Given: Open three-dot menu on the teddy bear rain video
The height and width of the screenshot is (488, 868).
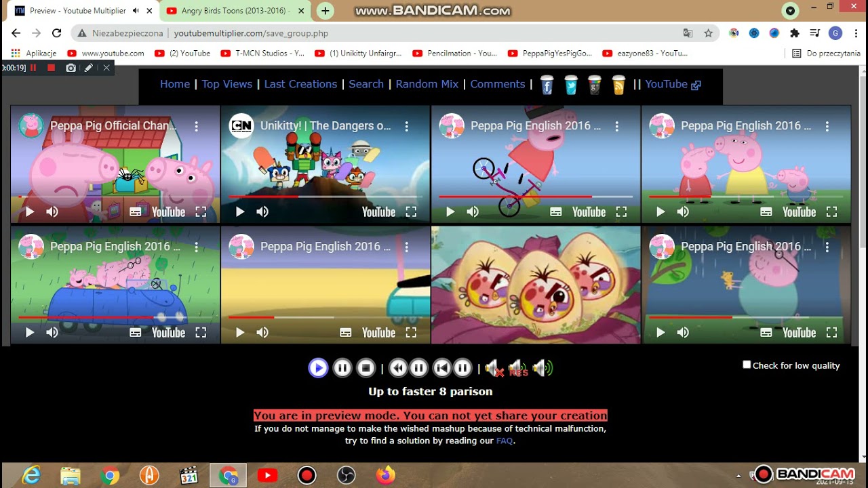Looking at the screenshot, I should click(x=827, y=247).
